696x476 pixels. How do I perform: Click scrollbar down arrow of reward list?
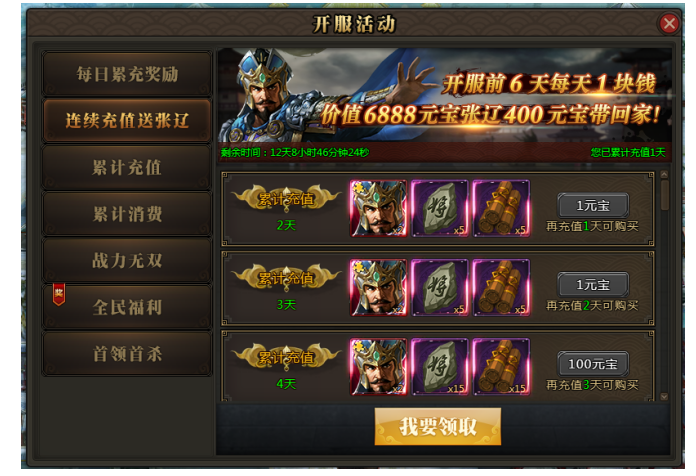coord(664,397)
